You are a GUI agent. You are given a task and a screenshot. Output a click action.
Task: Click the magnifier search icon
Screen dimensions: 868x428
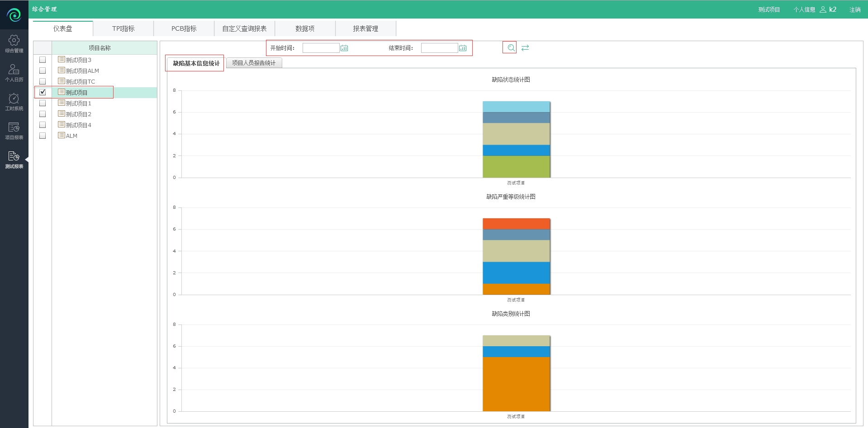(510, 47)
